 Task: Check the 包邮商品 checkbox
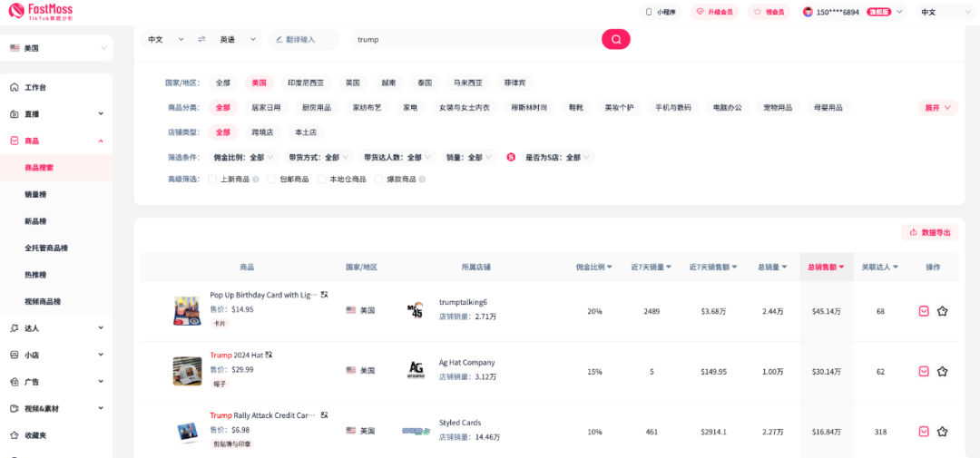(x=272, y=180)
